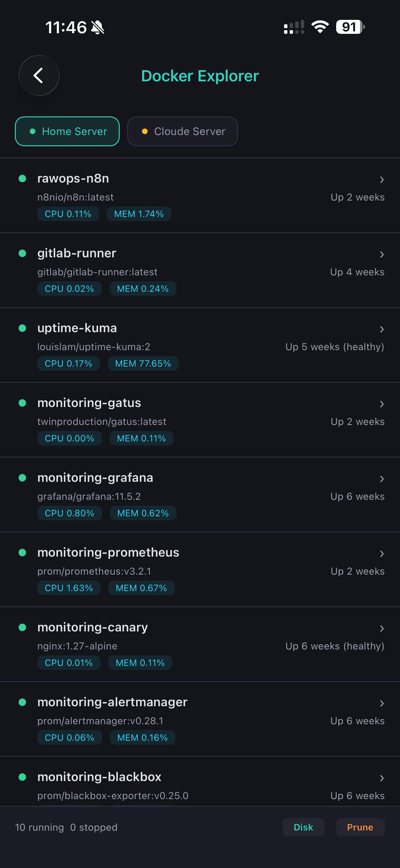
Task: Tap the monitoring-alertmanager chevron icon
Action: tap(381, 703)
